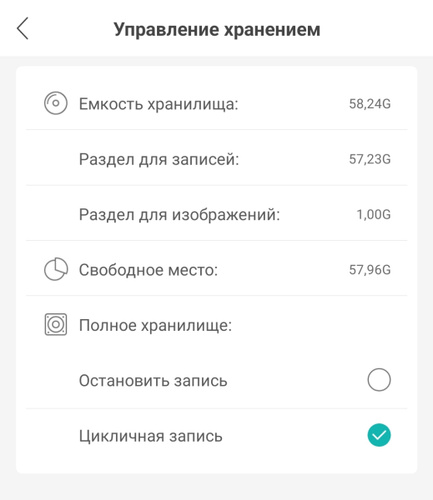The height and width of the screenshot is (500, 433).
Task: Click the free space pie chart icon
Action: point(56,269)
